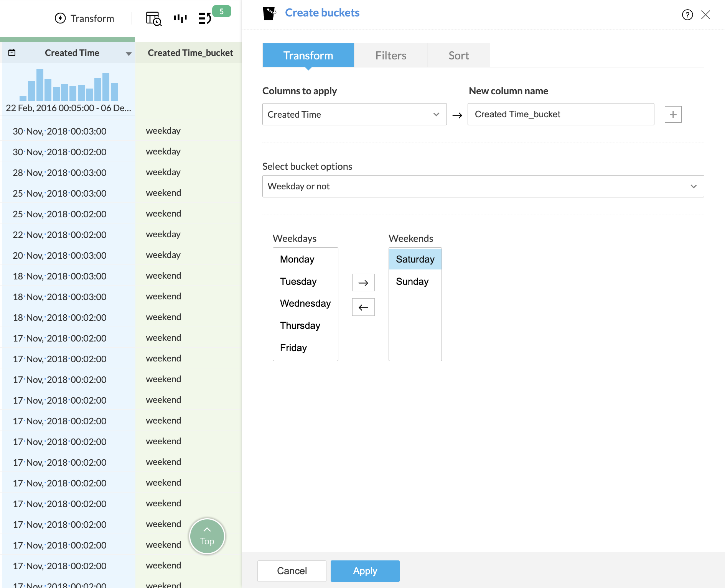Move selected day to Weekdays with left arrow
This screenshot has height=588, width=725.
[363, 307]
